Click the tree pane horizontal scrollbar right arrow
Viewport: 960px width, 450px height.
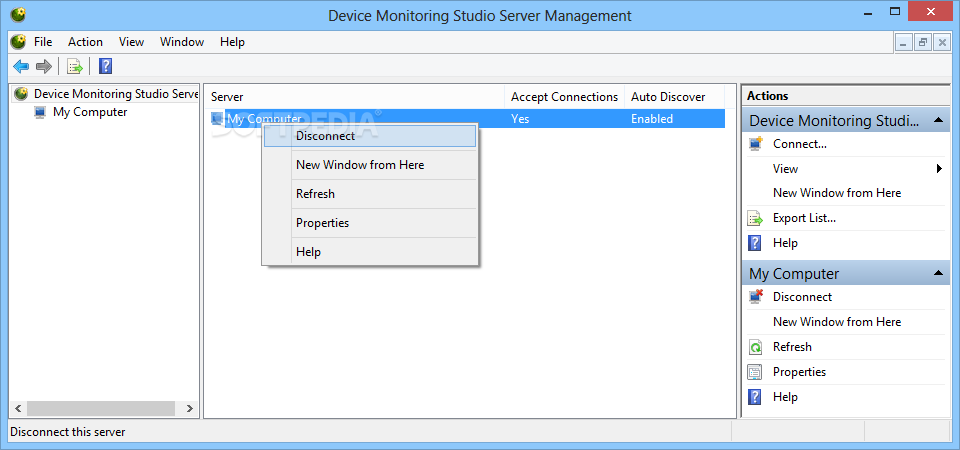[190, 408]
